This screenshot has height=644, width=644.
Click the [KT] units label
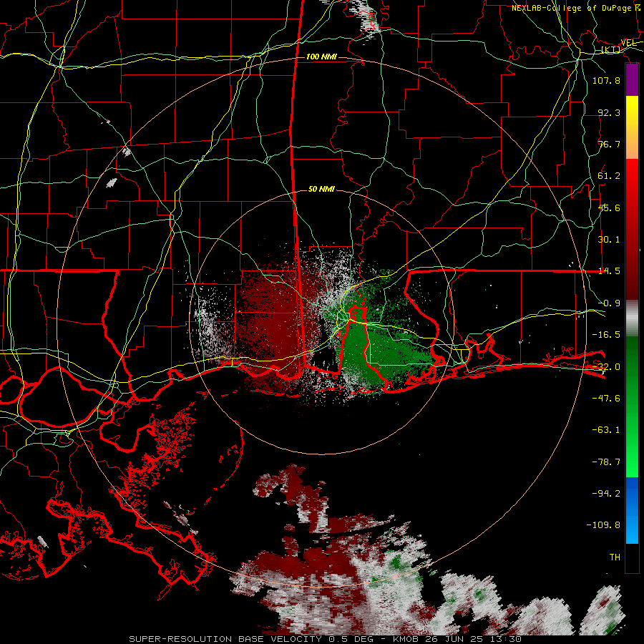611,50
